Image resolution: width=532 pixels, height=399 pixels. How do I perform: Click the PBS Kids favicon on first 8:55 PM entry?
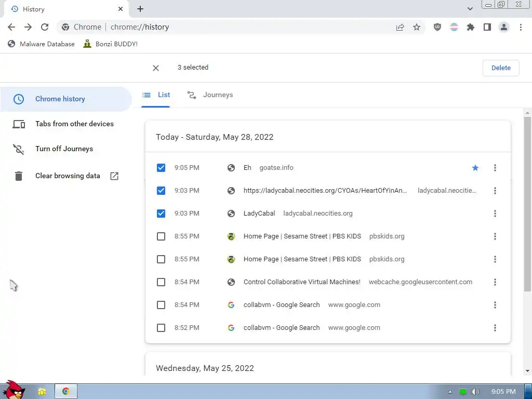tap(231, 236)
